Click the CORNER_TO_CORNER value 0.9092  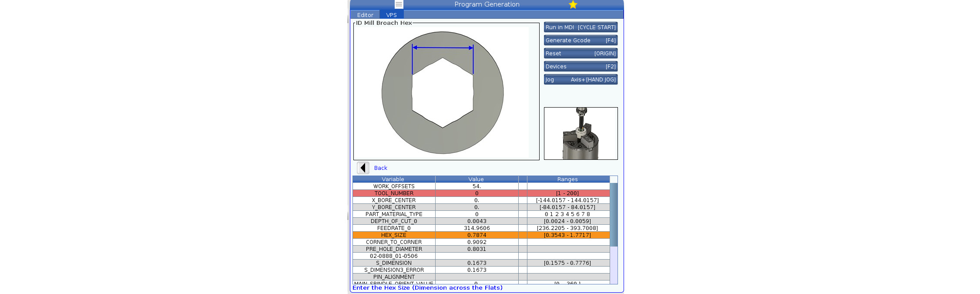[x=477, y=242]
